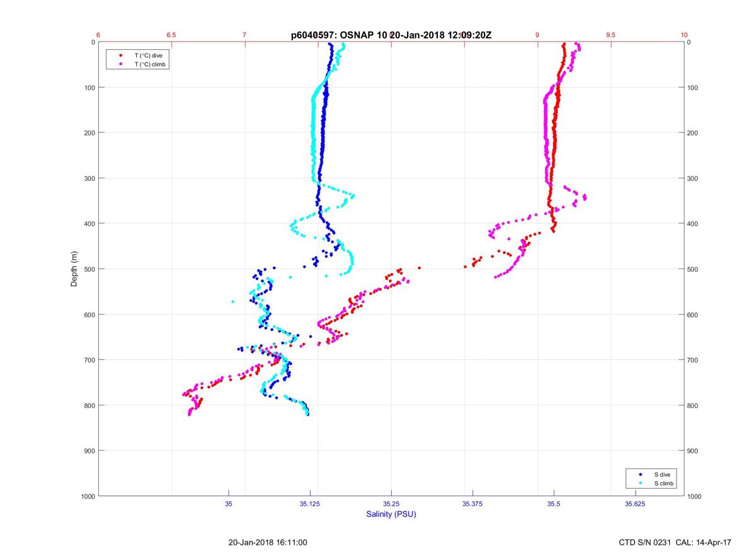Click depth tick 300 on right axis

point(693,178)
